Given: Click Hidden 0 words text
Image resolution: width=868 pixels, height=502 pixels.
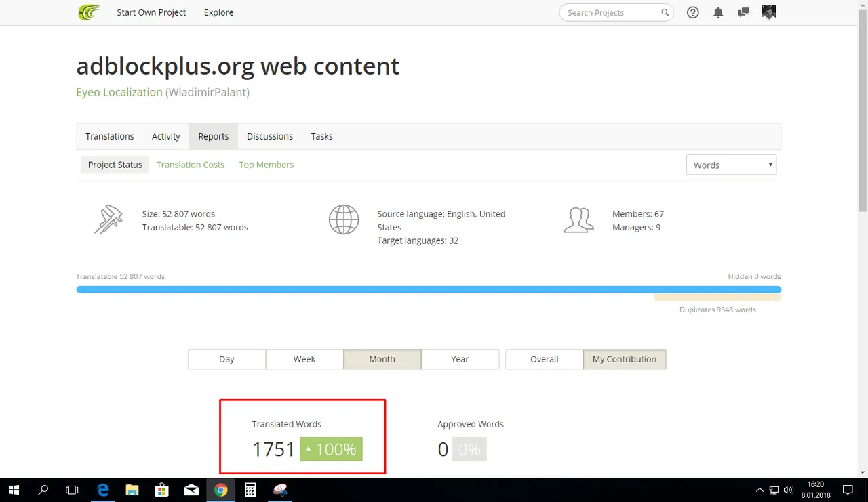Looking at the screenshot, I should (754, 276).
